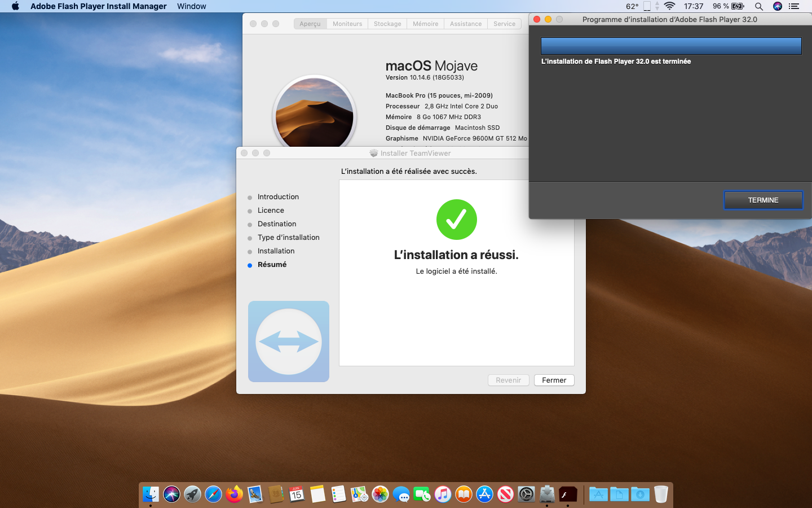Minimize the Adobe Flash Player installer window
Image resolution: width=812 pixels, height=508 pixels.
coord(548,19)
